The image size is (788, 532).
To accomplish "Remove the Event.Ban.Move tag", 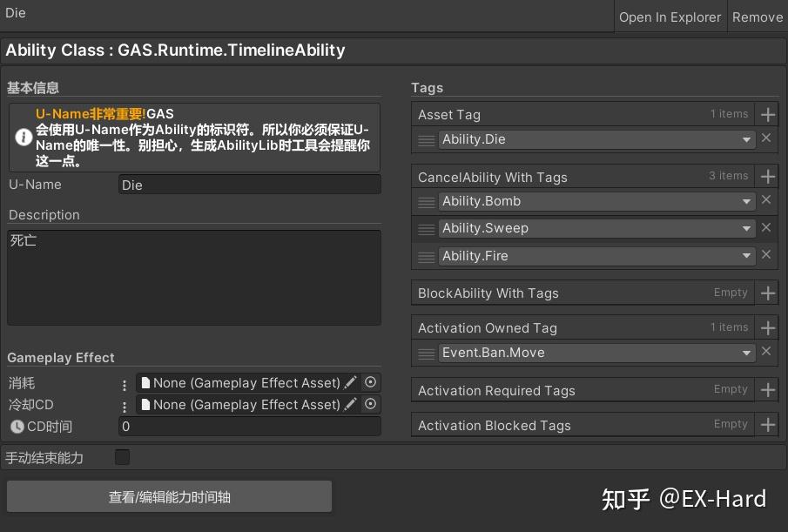I will [x=766, y=354].
